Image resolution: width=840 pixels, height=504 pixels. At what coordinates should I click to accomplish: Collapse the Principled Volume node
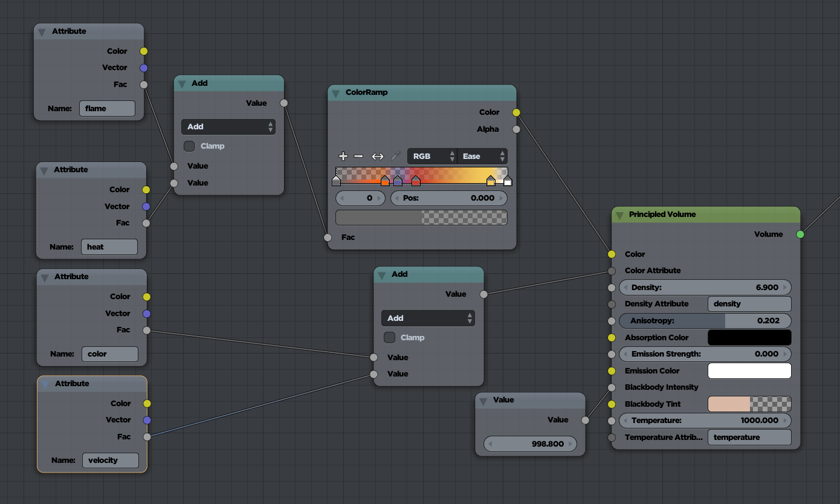click(x=619, y=215)
